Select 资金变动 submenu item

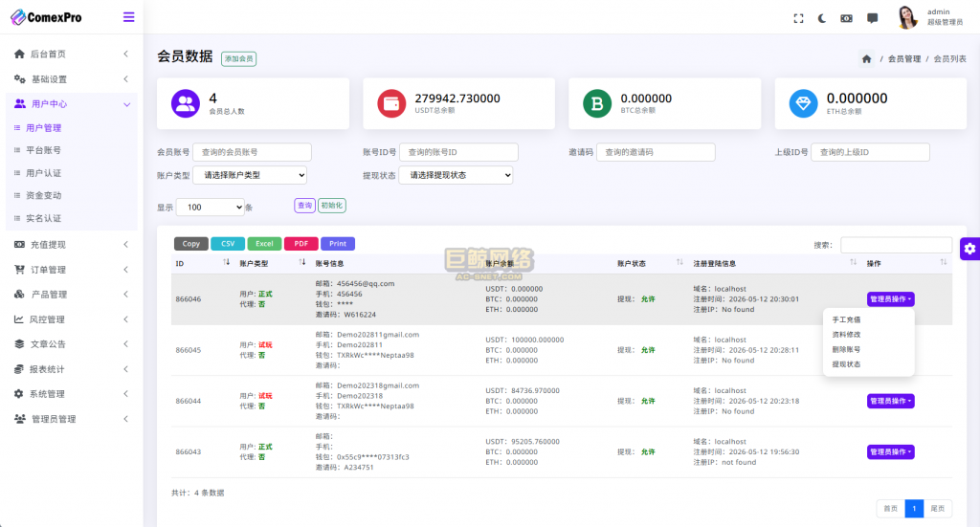(x=43, y=195)
